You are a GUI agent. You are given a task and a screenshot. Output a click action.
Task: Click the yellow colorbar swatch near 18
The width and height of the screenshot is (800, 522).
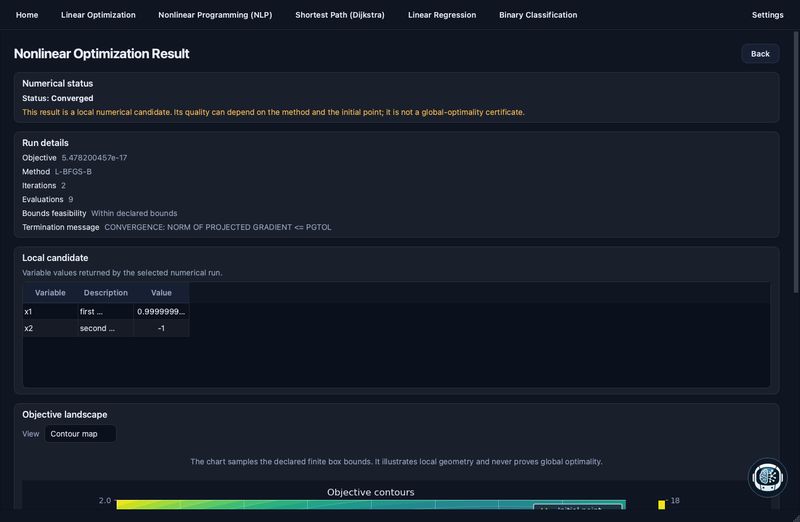click(x=661, y=505)
